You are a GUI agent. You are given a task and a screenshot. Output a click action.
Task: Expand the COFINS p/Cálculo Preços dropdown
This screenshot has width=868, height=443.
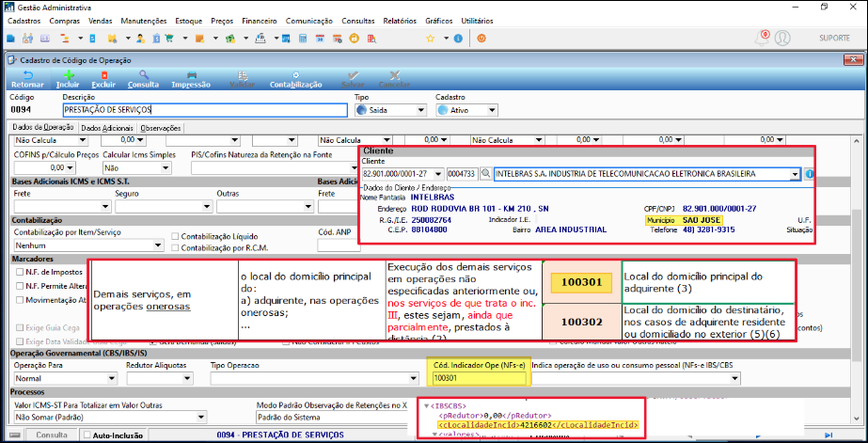pos(70,167)
